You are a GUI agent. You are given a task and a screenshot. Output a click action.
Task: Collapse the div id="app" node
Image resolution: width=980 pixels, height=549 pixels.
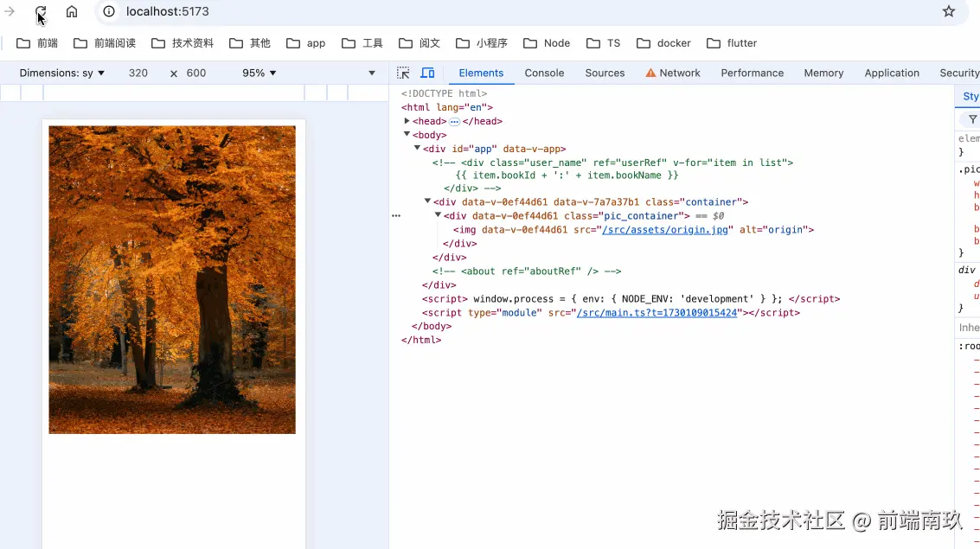coord(417,148)
